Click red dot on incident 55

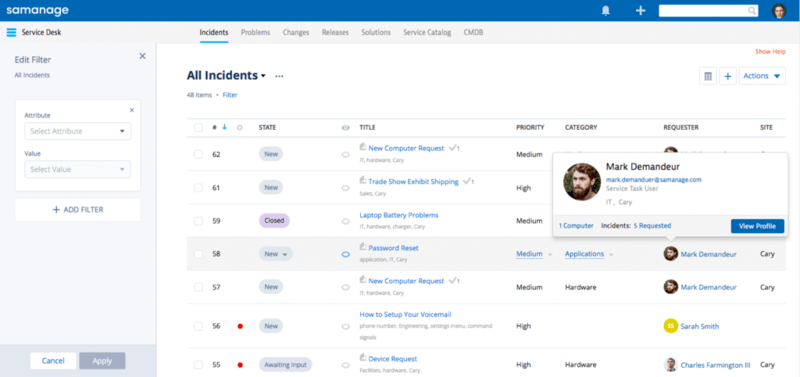click(240, 365)
